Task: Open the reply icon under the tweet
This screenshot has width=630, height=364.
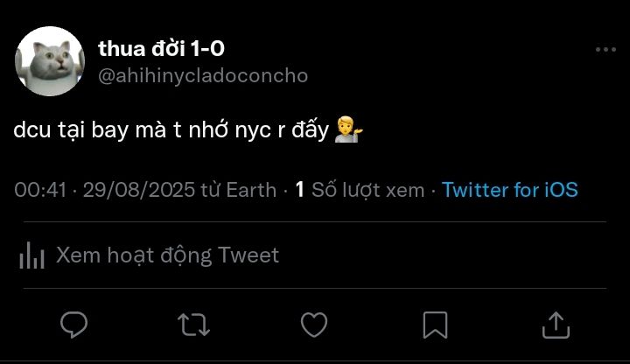Action: pyautogui.click(x=74, y=325)
